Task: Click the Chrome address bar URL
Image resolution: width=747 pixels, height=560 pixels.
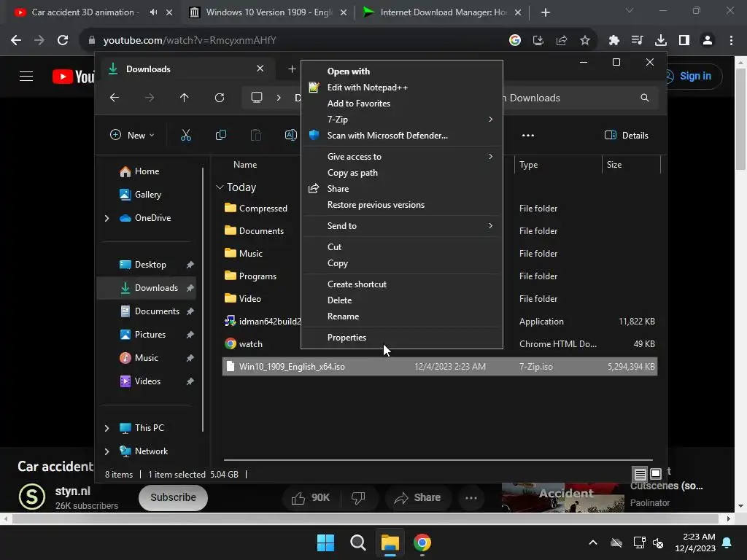Action: [190, 40]
